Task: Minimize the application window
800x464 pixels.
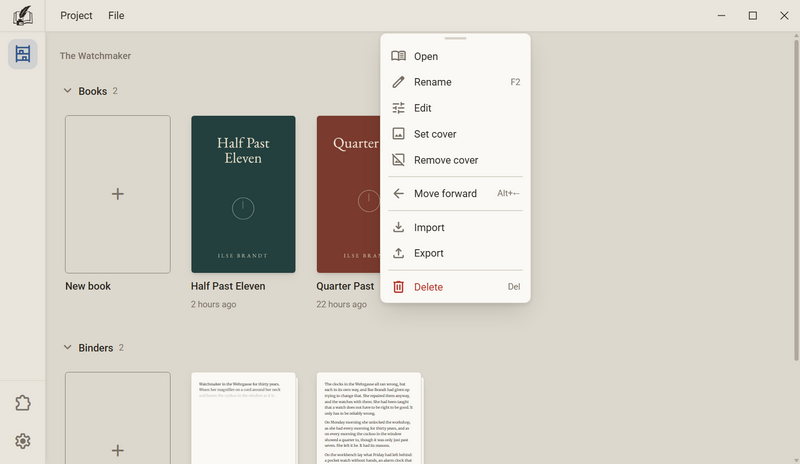Action: click(x=721, y=16)
